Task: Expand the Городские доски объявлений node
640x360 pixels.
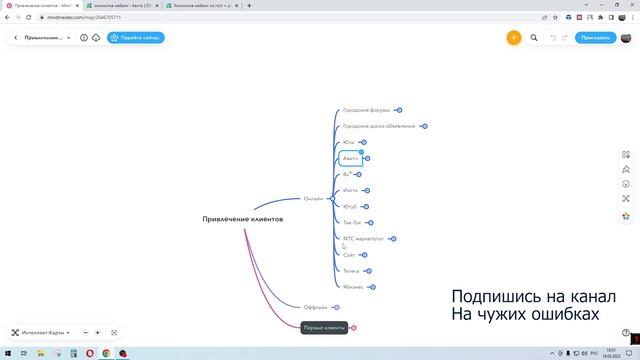Action: tap(424, 126)
